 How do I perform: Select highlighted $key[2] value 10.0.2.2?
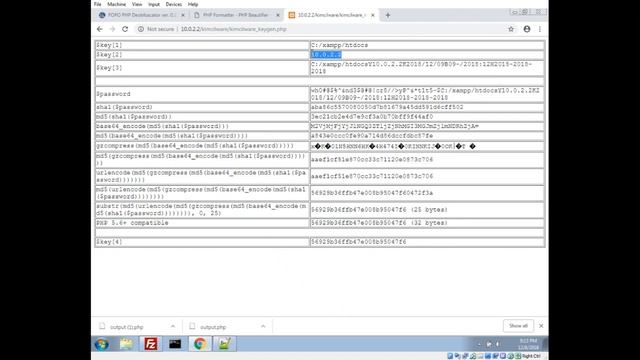pos(326,55)
